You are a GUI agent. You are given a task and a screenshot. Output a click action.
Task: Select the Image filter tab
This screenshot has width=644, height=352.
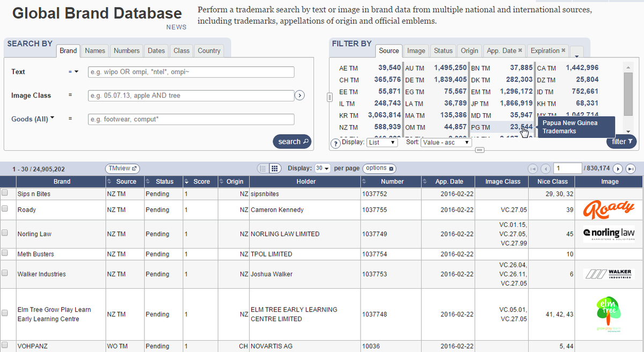click(416, 50)
